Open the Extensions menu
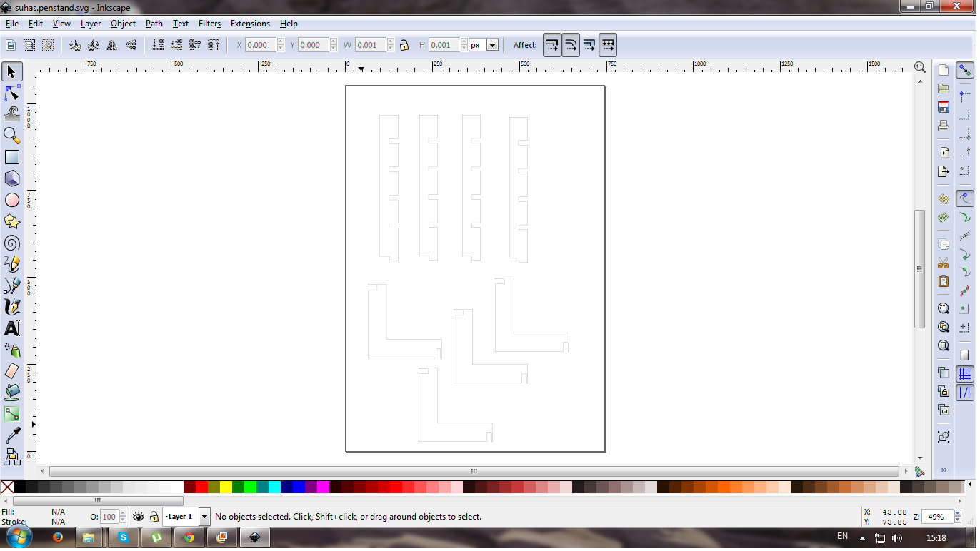 point(250,24)
